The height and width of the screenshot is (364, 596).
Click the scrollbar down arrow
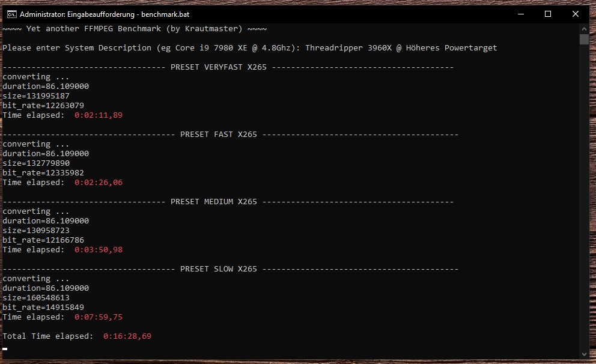click(584, 354)
